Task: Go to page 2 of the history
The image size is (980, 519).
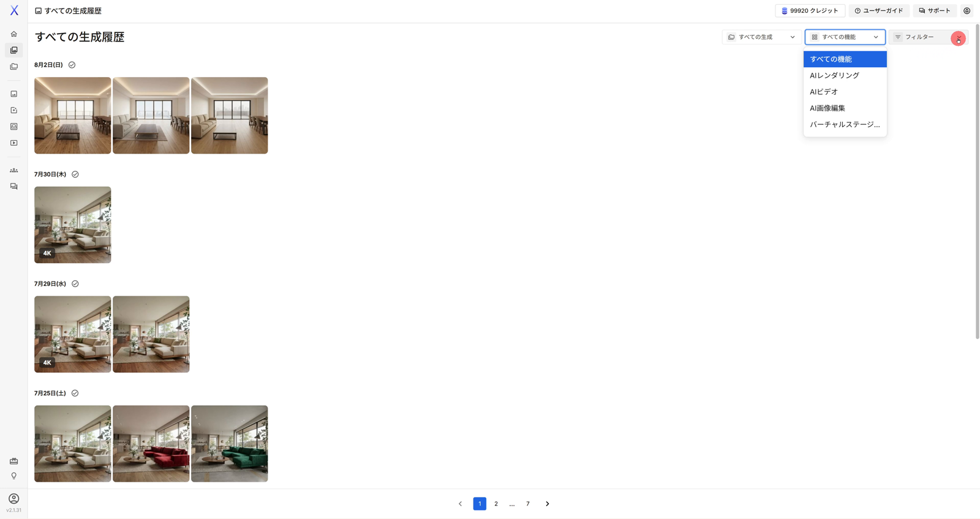Action: pos(496,504)
